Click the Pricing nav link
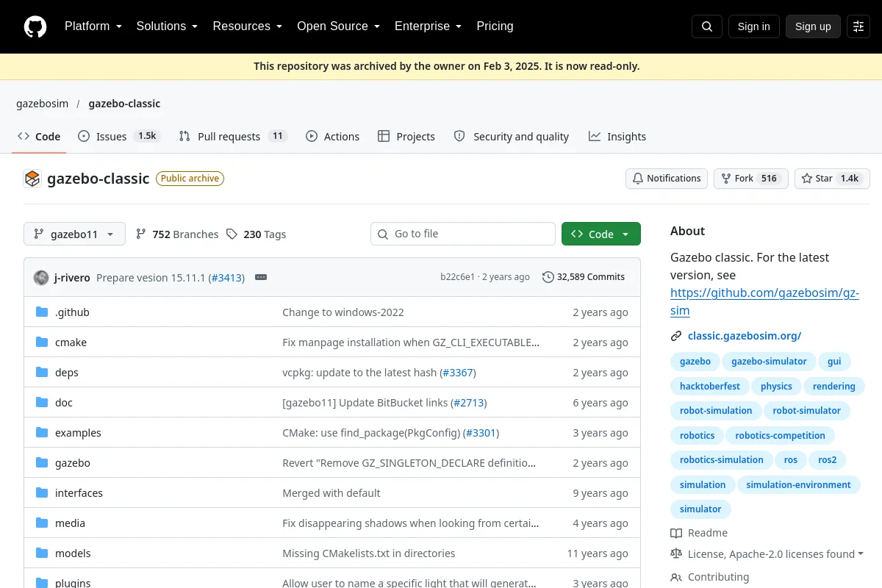Viewport: 882px width, 588px height. point(495,26)
